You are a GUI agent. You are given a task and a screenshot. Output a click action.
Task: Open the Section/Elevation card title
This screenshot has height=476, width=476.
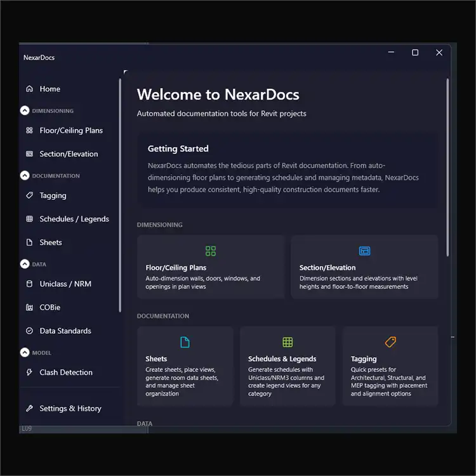coord(327,268)
